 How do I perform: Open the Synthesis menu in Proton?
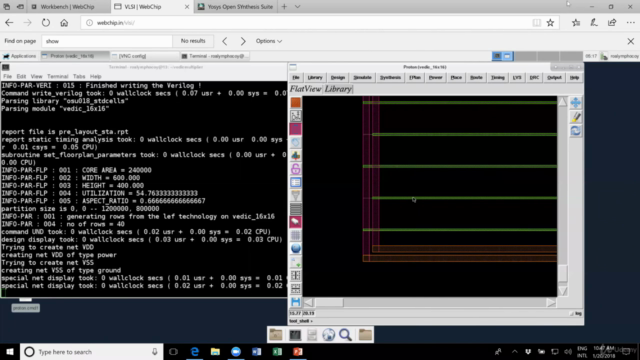(x=390, y=78)
